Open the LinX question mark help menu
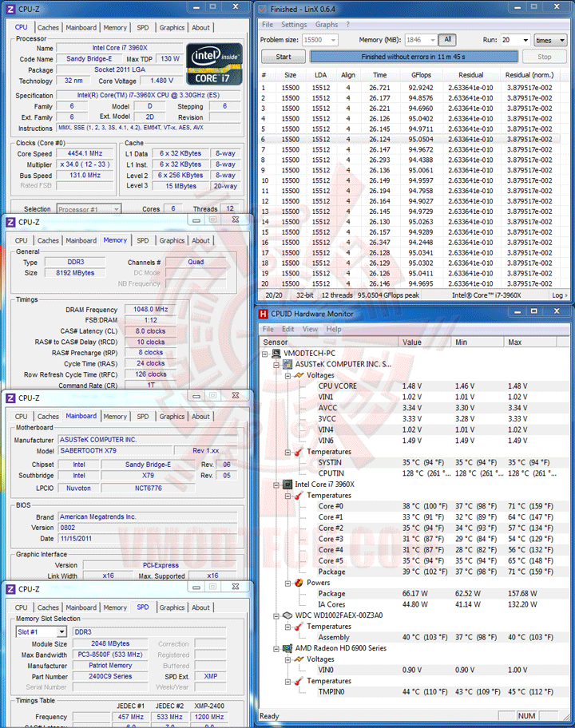Viewport: 575px width, 728px height. [348, 25]
